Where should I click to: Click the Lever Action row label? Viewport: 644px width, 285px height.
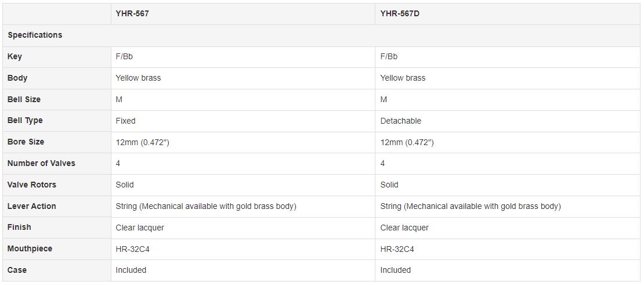pyautogui.click(x=31, y=206)
